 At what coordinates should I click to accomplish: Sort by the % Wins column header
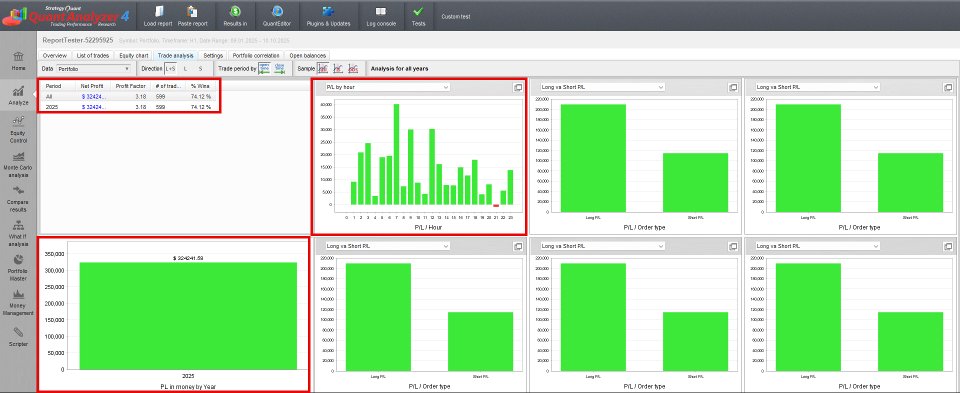(201, 86)
